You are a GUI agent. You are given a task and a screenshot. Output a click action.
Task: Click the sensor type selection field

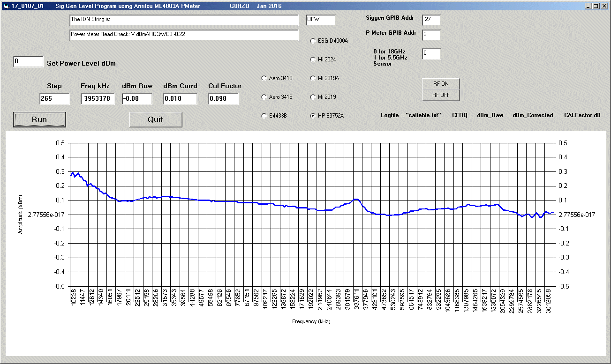tap(431, 54)
